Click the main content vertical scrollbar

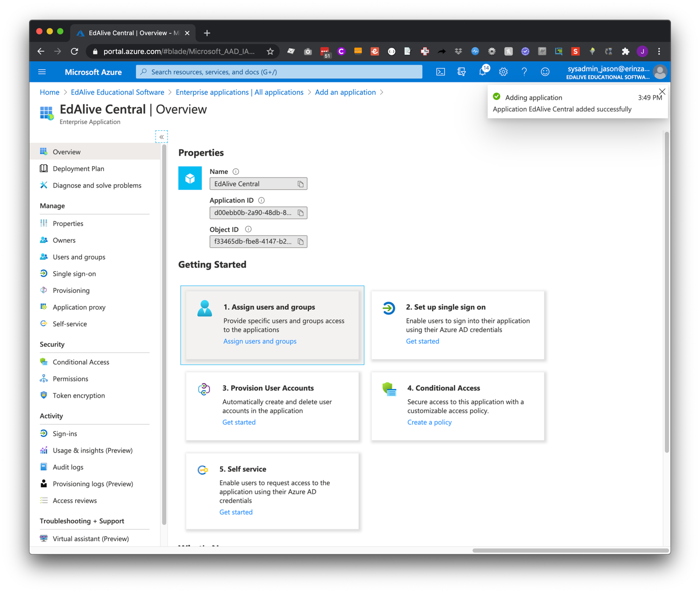(666, 292)
